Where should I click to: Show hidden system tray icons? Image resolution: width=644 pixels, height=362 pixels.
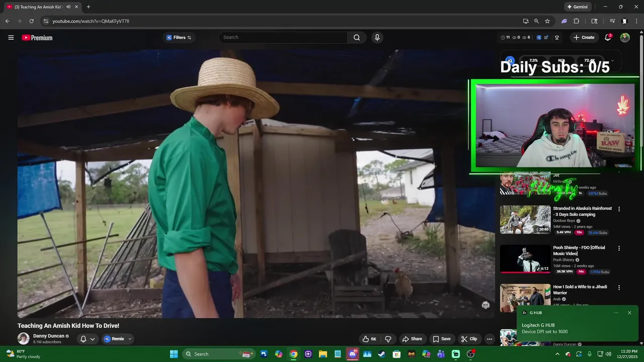click(x=557, y=354)
